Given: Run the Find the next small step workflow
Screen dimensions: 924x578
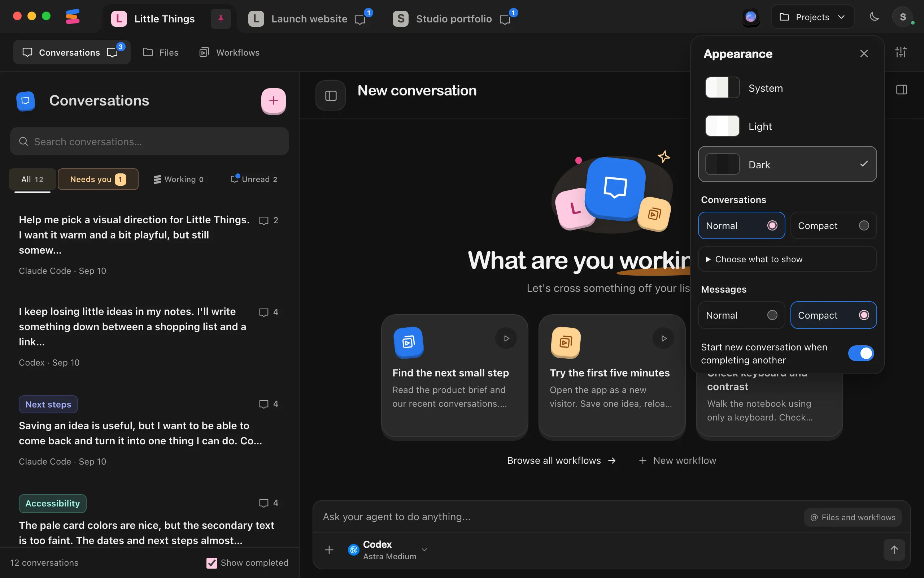Looking at the screenshot, I should pos(506,338).
